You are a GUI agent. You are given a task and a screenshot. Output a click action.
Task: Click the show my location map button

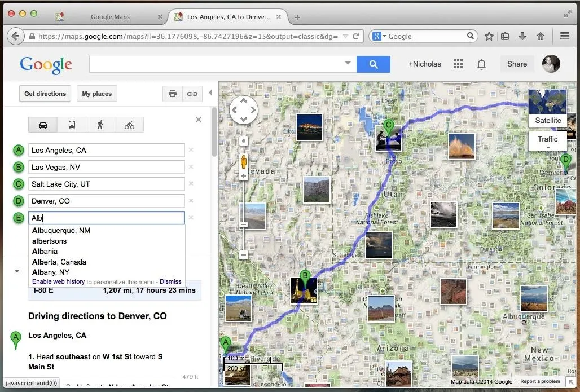[x=243, y=141]
